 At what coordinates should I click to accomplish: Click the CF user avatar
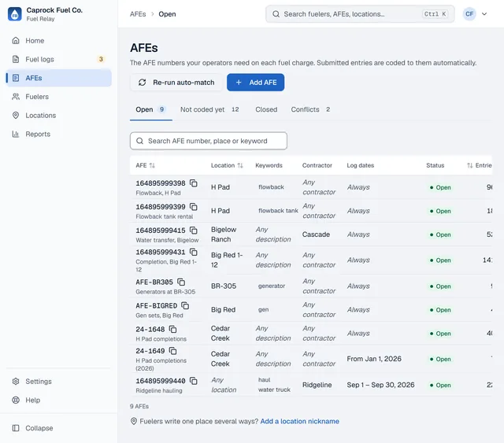coord(469,14)
